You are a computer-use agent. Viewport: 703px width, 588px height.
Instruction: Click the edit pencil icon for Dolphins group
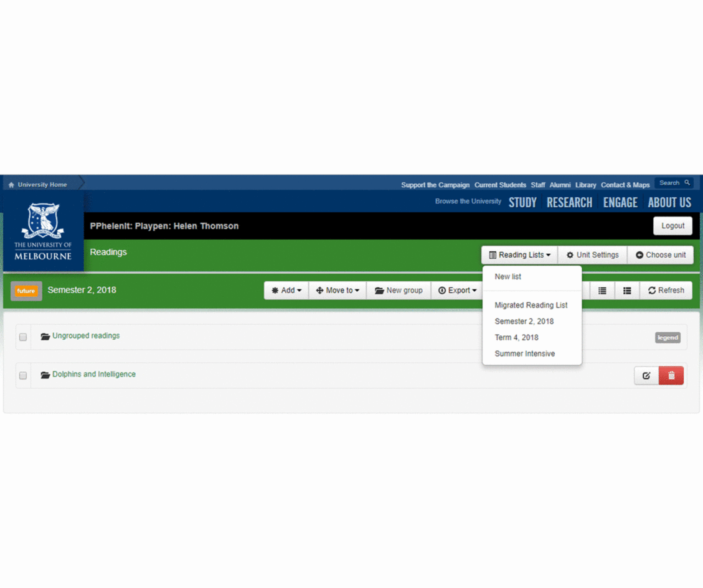pyautogui.click(x=646, y=375)
